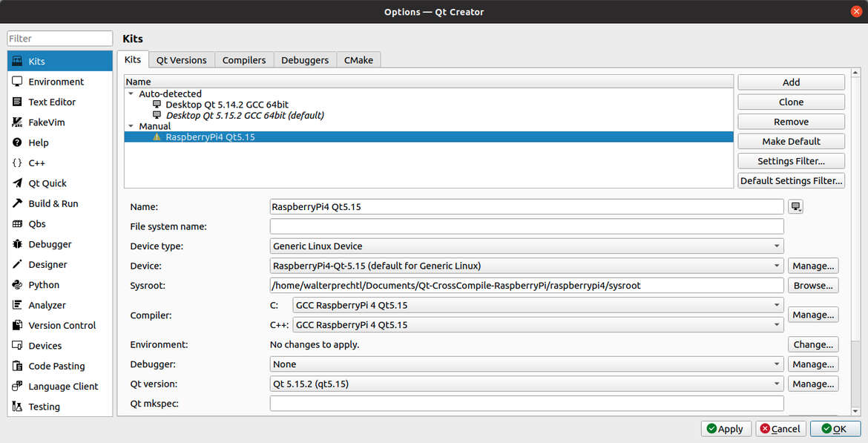Click Browse... next to Sysroot

tap(813, 285)
